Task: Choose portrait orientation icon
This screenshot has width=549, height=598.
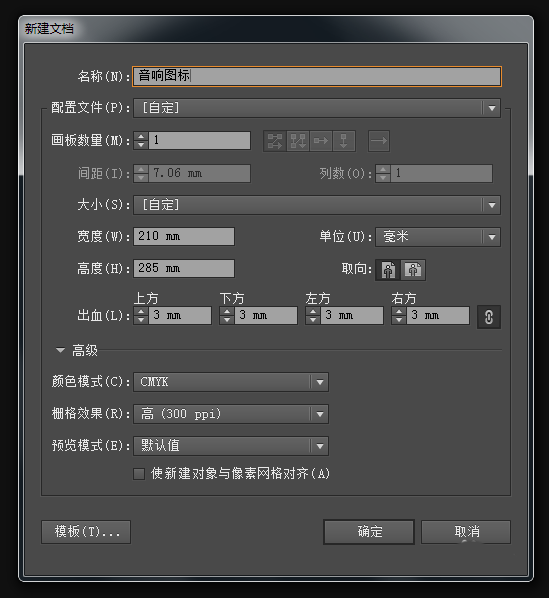Action: (388, 270)
